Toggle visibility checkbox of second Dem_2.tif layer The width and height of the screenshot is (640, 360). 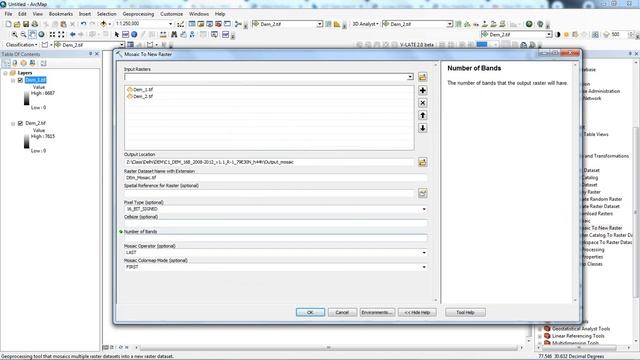tap(20, 123)
